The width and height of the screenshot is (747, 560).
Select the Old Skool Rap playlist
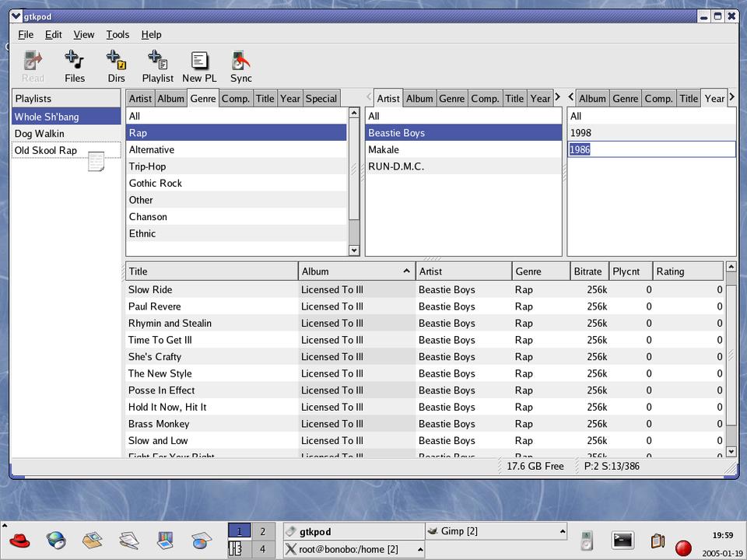(46, 150)
